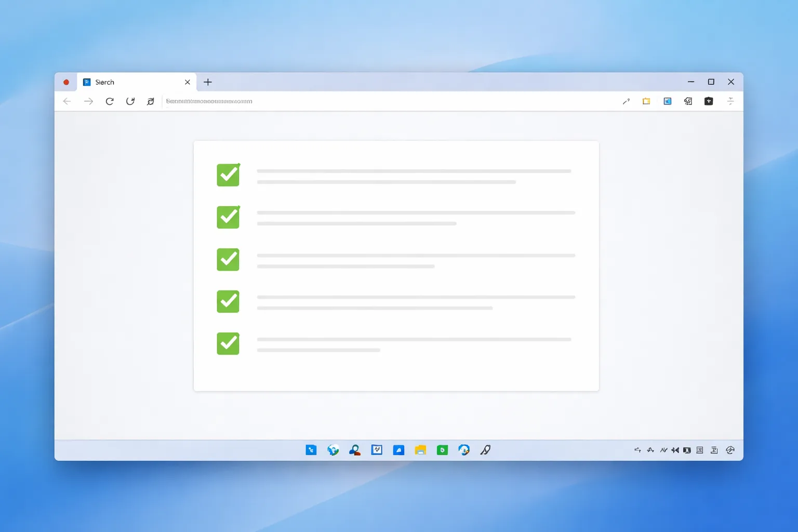Image resolution: width=798 pixels, height=532 pixels.
Task: Click the red dot button on the tab bar
Action: (66, 82)
